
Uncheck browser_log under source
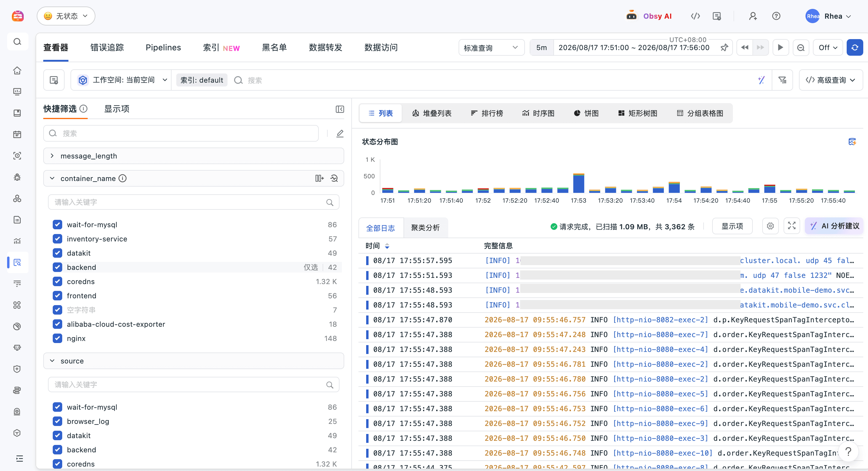(57, 421)
